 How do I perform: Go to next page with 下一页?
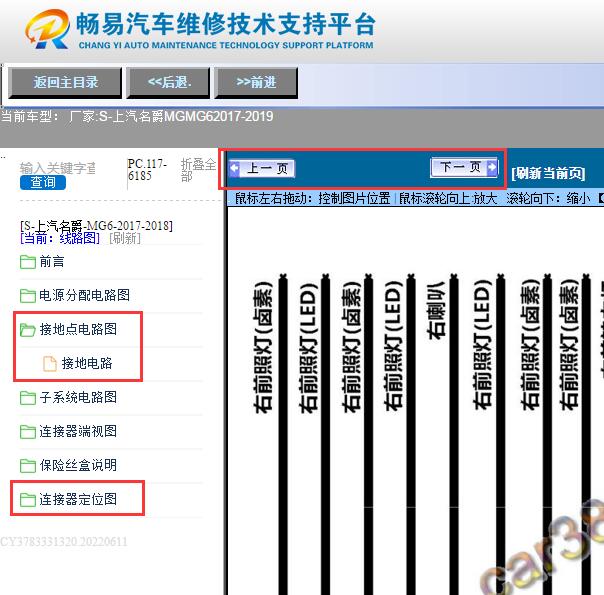464,168
